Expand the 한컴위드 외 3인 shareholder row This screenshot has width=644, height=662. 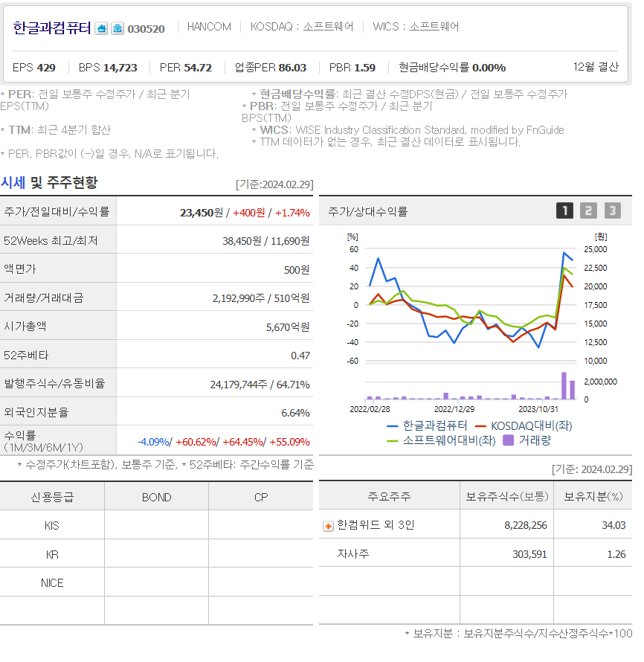coord(328,526)
